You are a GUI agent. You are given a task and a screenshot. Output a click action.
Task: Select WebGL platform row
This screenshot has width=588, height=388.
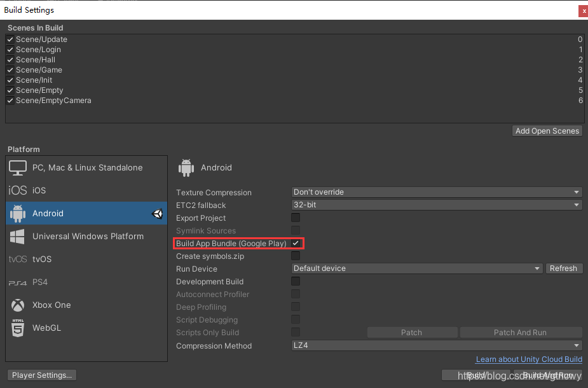[86, 328]
